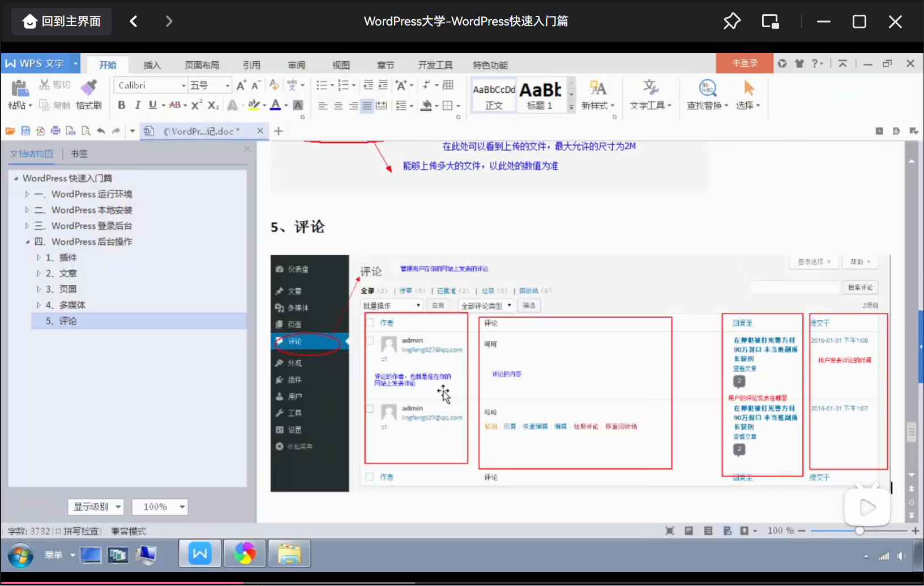The image size is (924, 586).
Task: Click the export to PDF icon
Action: pyautogui.click(x=40, y=131)
